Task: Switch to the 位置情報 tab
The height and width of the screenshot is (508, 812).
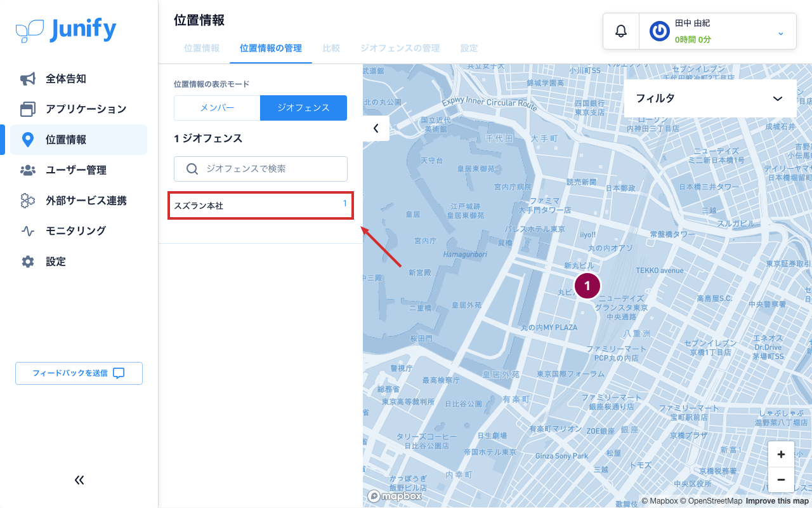Action: 202,48
